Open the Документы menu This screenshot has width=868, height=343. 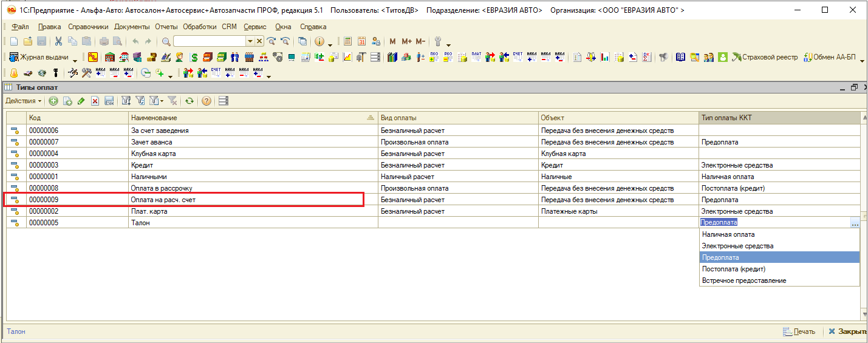coord(132,27)
